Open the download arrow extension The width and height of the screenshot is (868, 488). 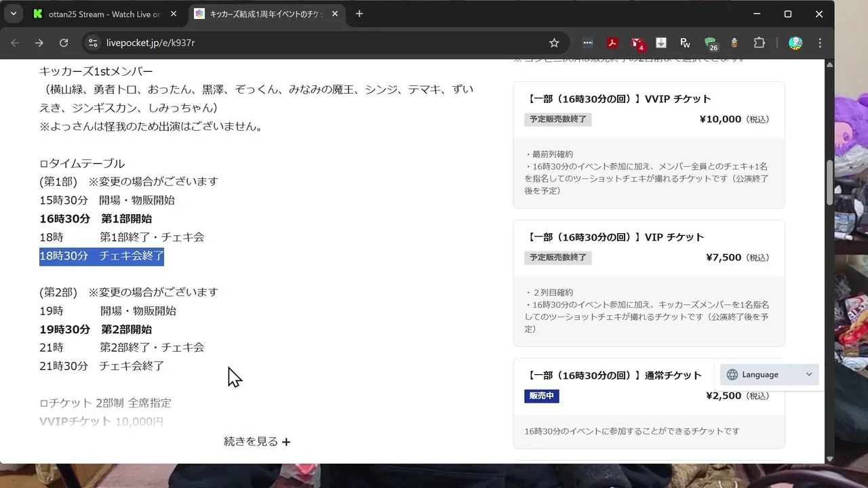[x=661, y=43]
